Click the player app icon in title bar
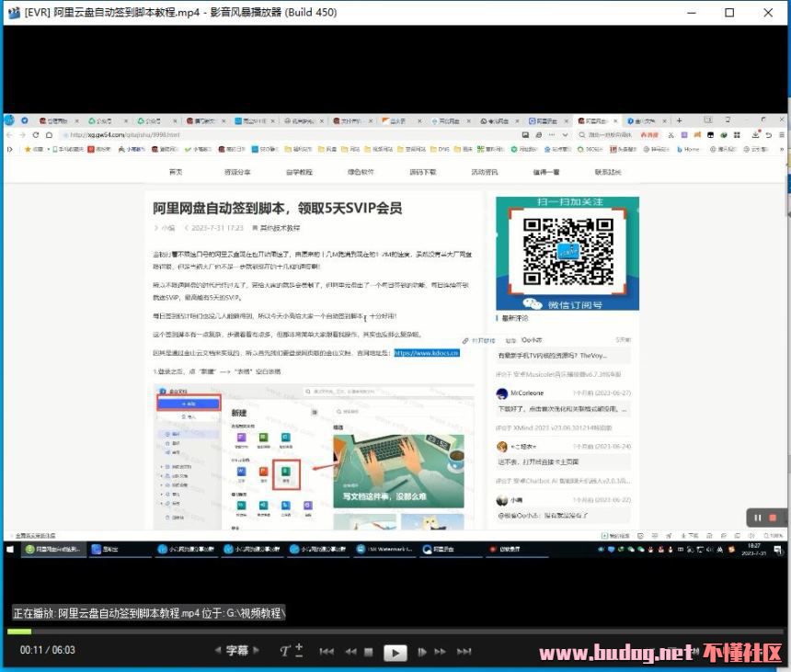Viewport: 791px width, 672px height. pos(14,12)
